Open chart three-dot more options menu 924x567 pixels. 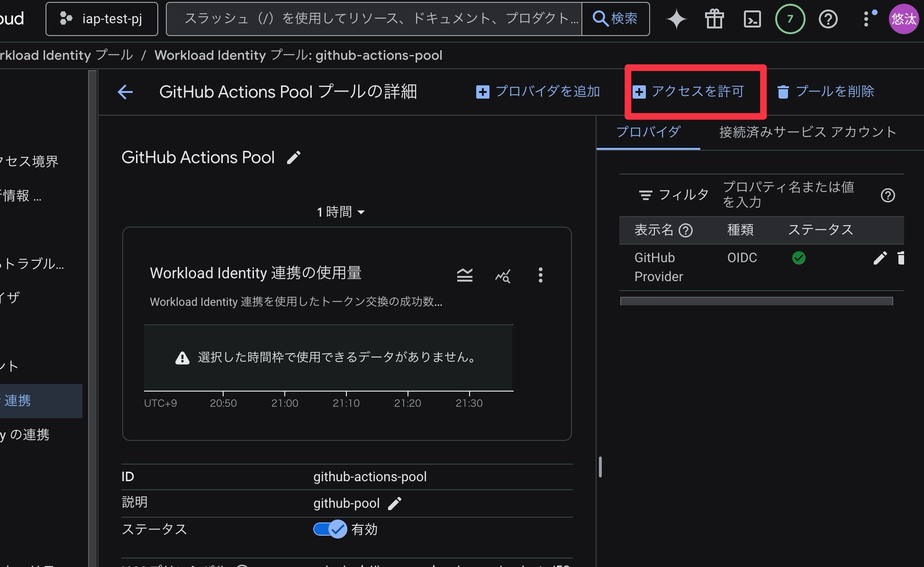(x=540, y=275)
